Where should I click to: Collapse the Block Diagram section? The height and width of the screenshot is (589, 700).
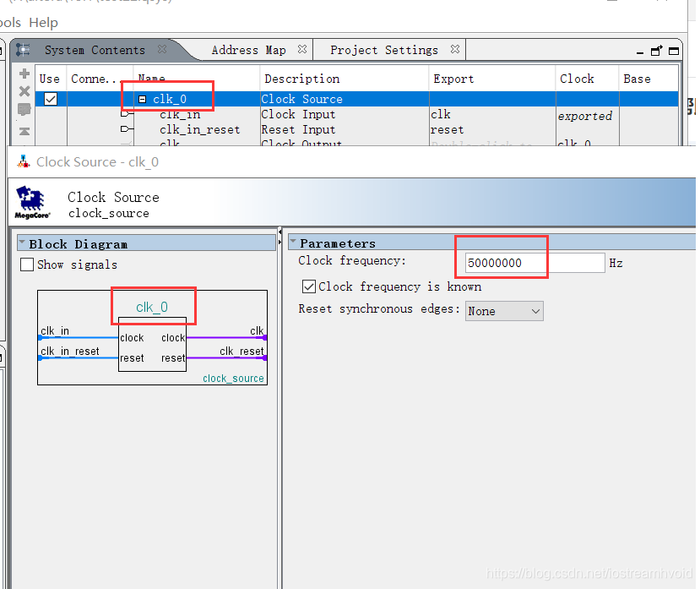coord(21,243)
